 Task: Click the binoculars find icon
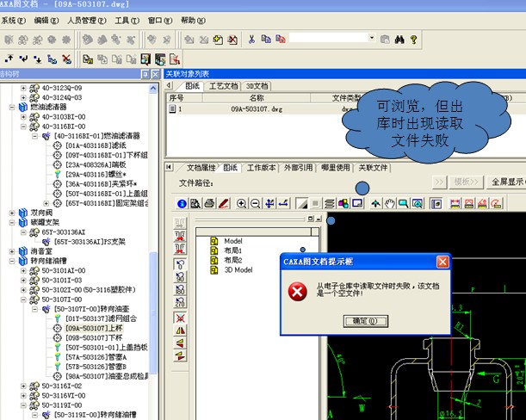[x=399, y=40]
